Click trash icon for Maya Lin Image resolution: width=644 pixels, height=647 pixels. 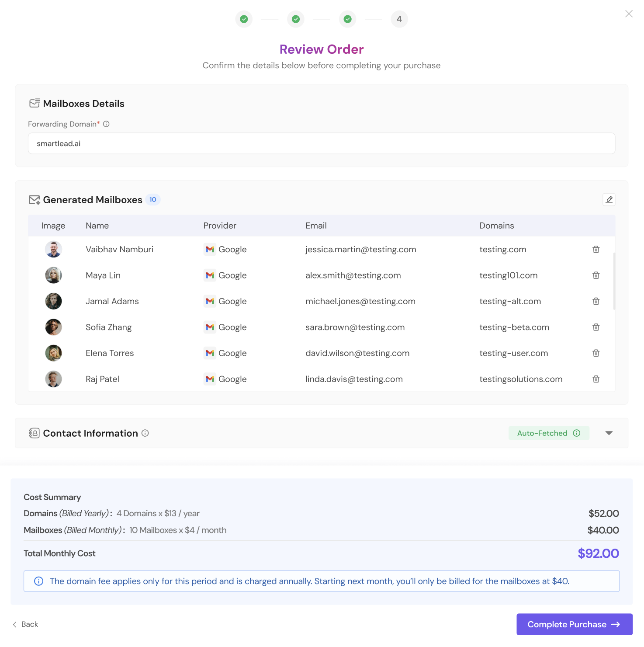596,275
